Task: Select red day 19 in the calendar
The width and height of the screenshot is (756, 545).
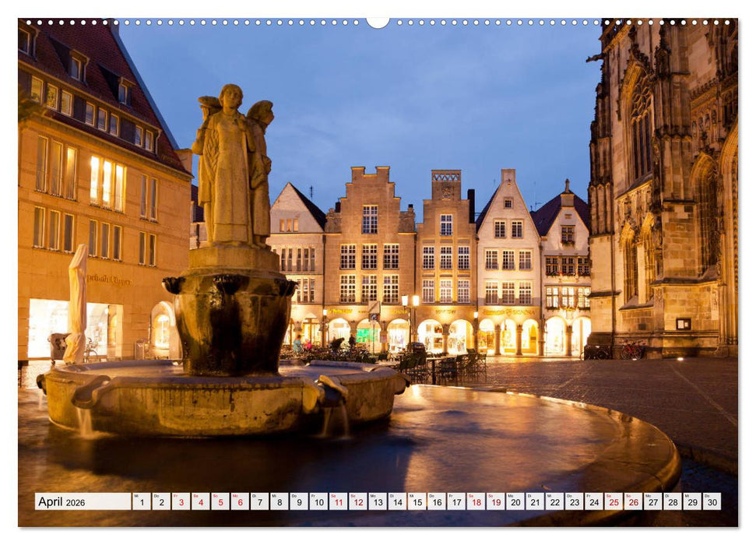Action: 495,501
